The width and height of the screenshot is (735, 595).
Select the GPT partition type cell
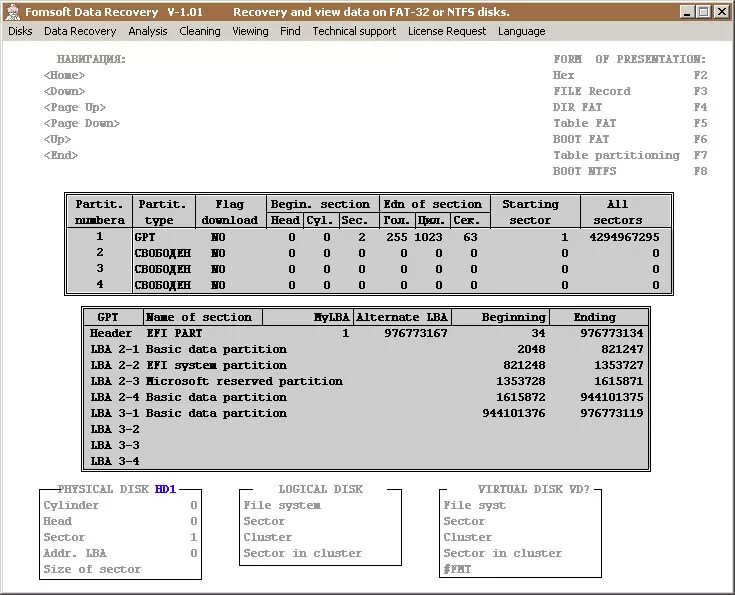(145, 237)
